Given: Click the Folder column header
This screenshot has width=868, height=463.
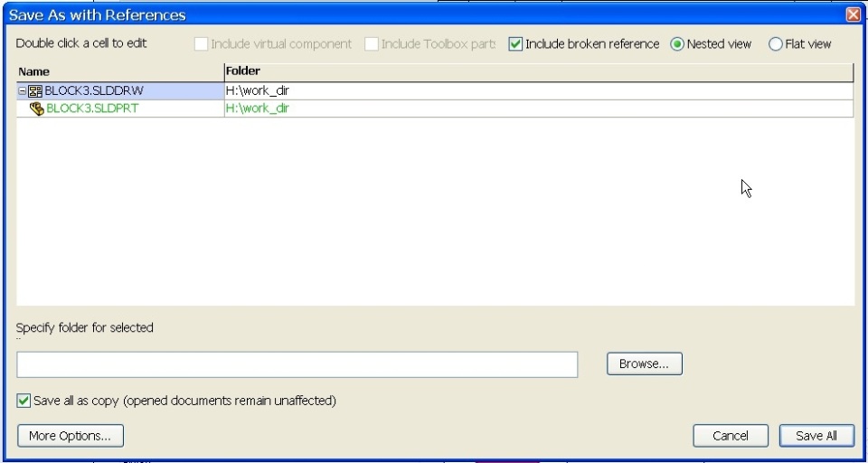Looking at the screenshot, I should point(539,71).
